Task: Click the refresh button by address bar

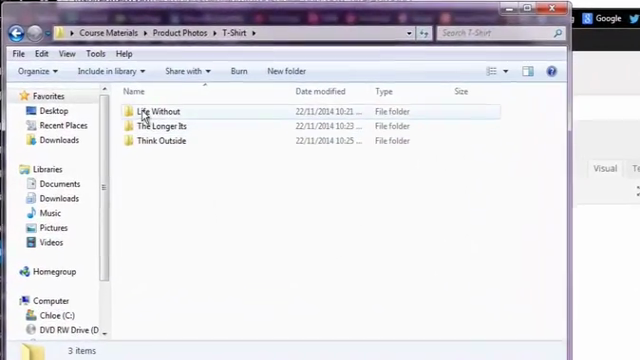Action: tap(424, 33)
